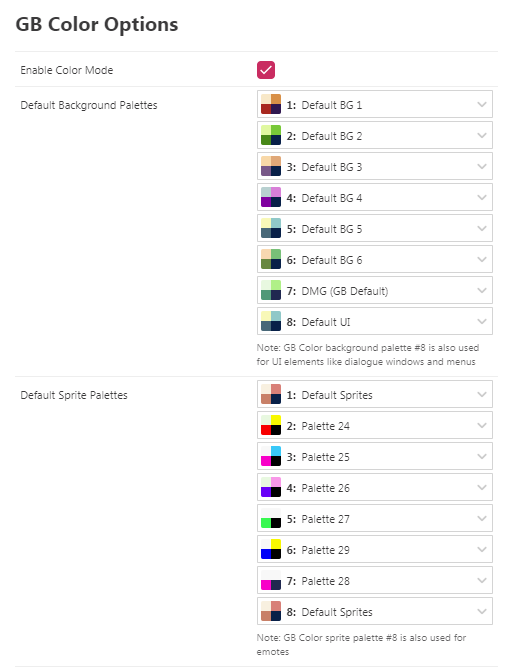Open the Palette 28 sprite dropdown
This screenshot has height=670, width=512.
374,580
